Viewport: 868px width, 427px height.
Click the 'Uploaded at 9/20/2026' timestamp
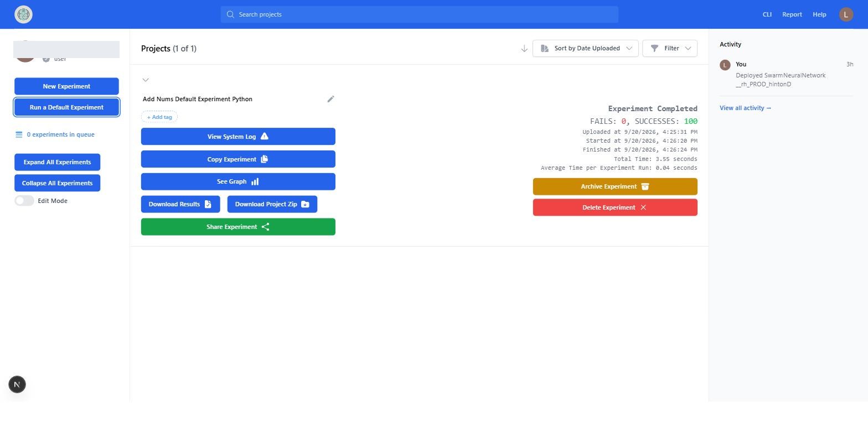click(640, 132)
